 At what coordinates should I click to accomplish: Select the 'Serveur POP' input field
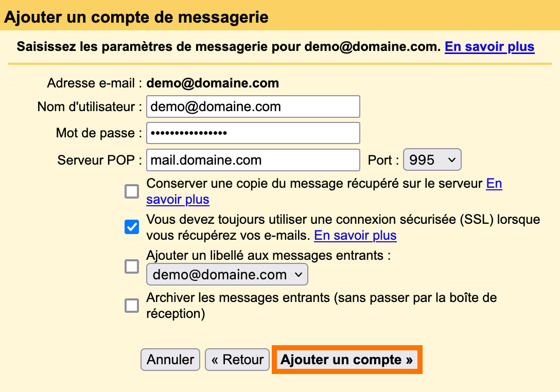[253, 160]
